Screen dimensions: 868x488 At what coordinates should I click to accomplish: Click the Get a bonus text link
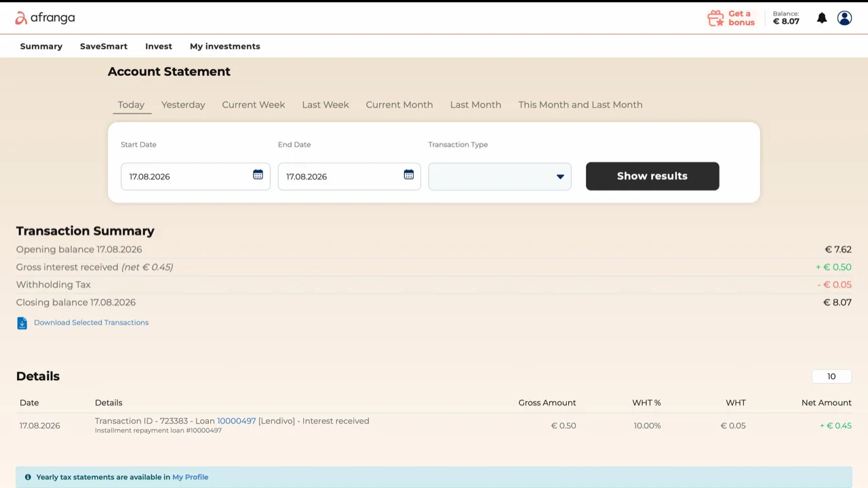coord(742,18)
